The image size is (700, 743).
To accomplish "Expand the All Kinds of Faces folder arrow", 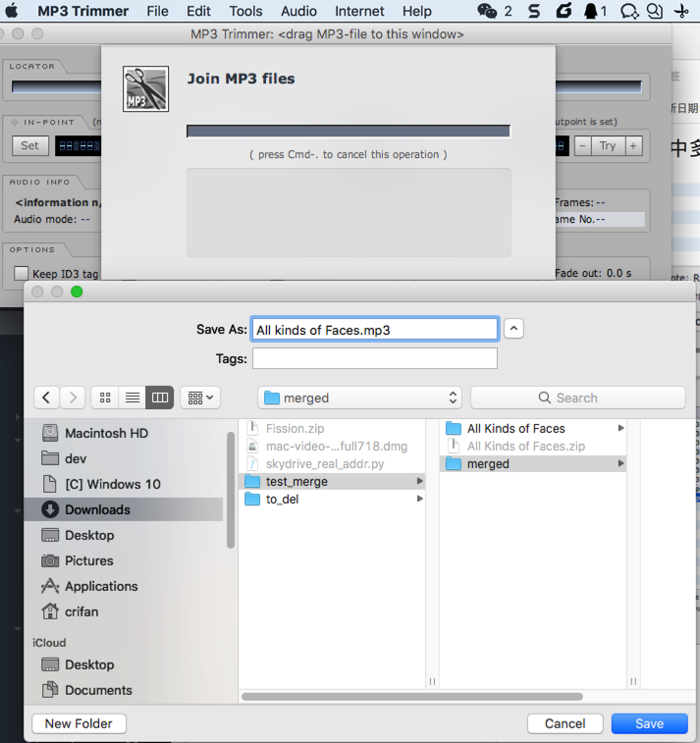I will pos(620,428).
